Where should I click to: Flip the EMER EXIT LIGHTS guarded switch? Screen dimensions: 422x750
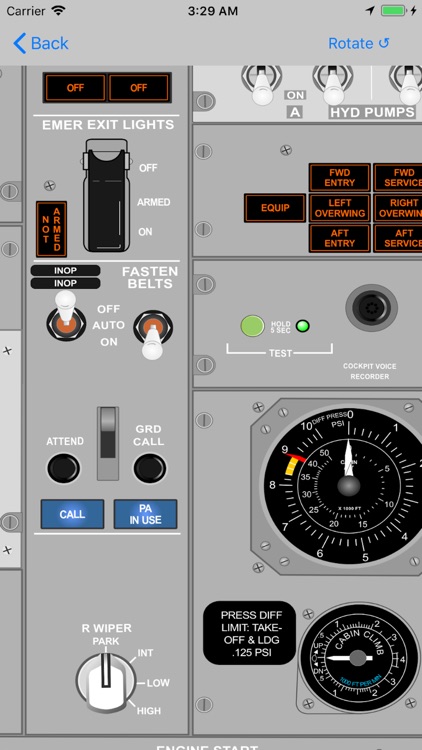(106, 195)
